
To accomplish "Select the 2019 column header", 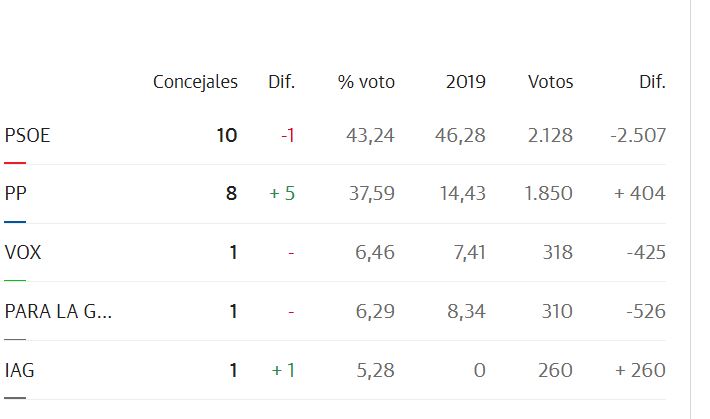I will 465,82.
